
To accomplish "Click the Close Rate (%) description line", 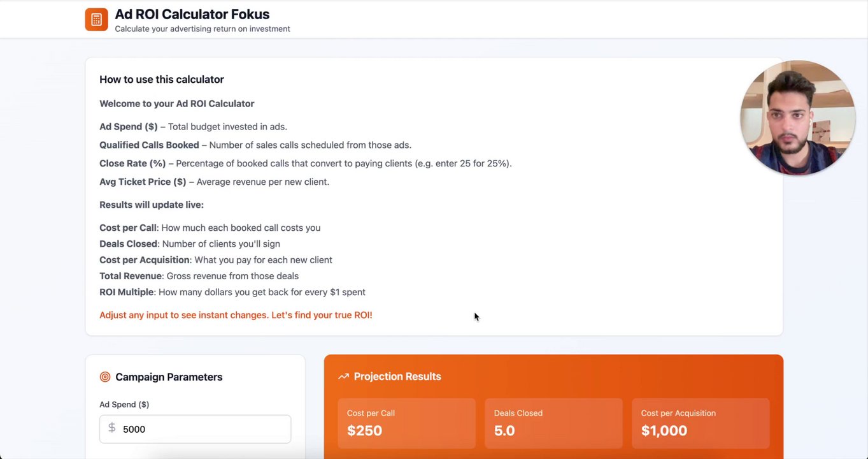I will point(306,163).
